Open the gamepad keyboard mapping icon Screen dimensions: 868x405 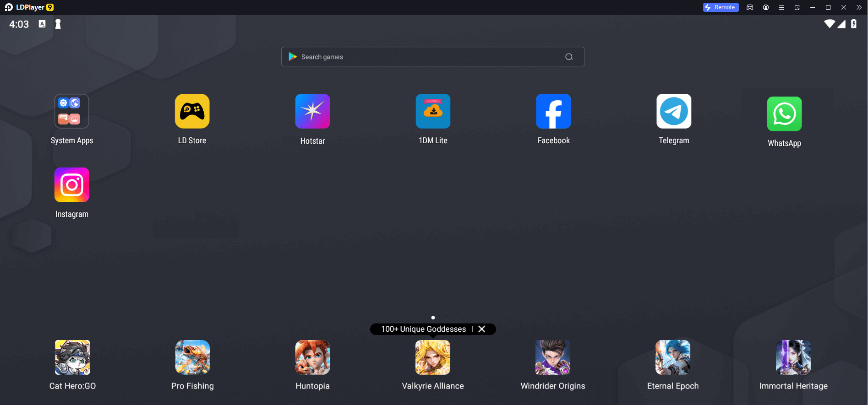click(x=750, y=7)
